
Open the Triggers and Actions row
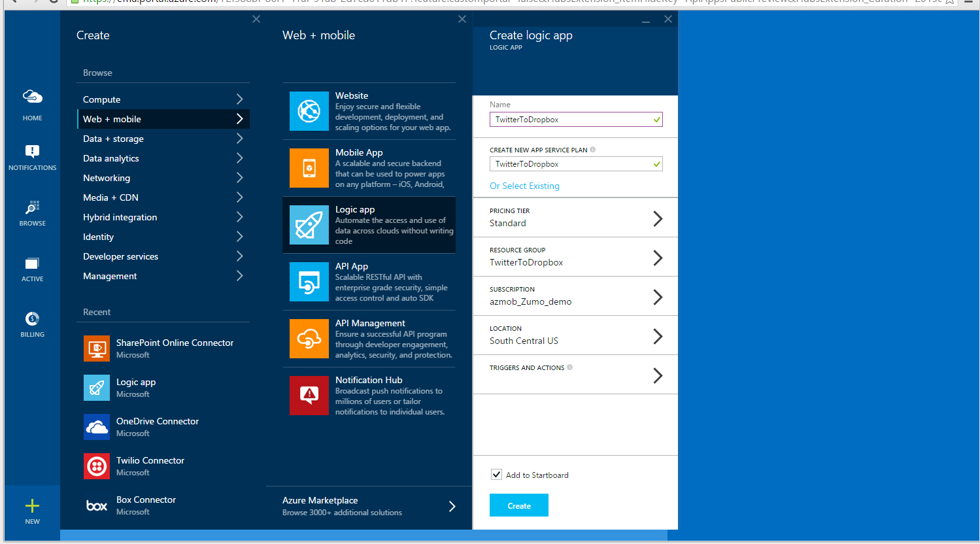pyautogui.click(x=575, y=375)
